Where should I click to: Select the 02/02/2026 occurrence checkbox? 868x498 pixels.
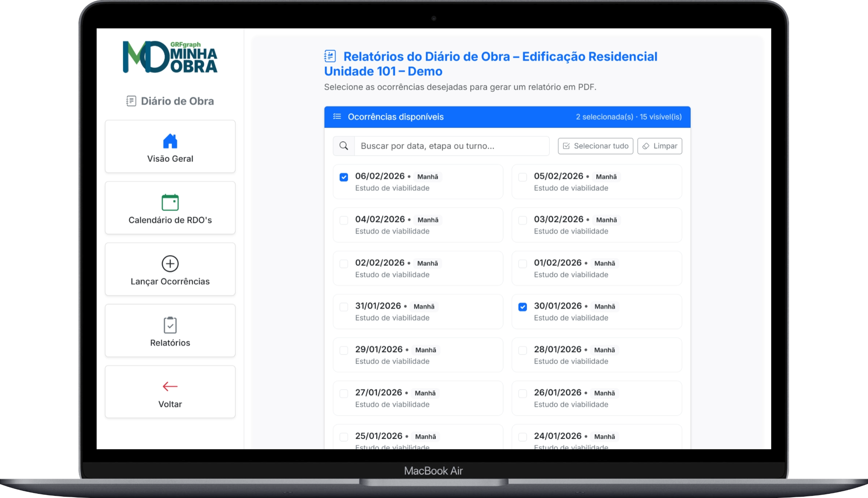(343, 263)
